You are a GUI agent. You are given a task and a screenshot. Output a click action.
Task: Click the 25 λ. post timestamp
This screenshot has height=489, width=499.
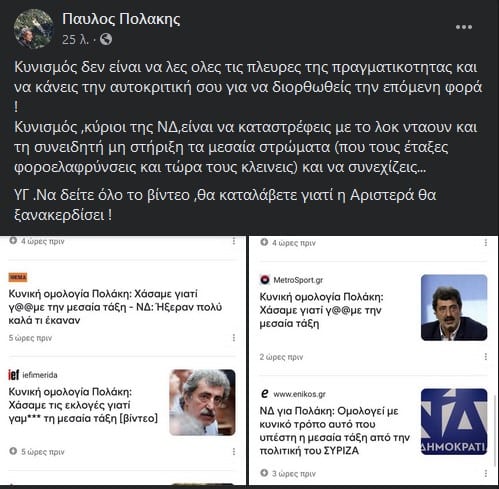75,40
